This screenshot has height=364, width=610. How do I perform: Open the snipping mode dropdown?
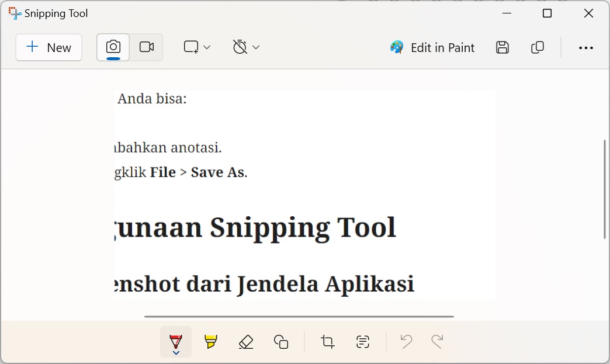pyautogui.click(x=197, y=47)
